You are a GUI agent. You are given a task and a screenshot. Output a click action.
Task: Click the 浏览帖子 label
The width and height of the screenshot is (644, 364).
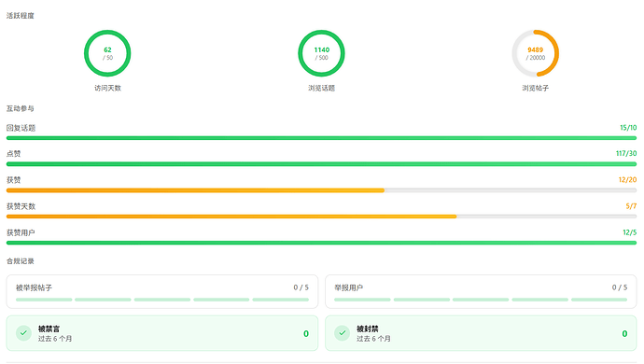click(x=535, y=88)
